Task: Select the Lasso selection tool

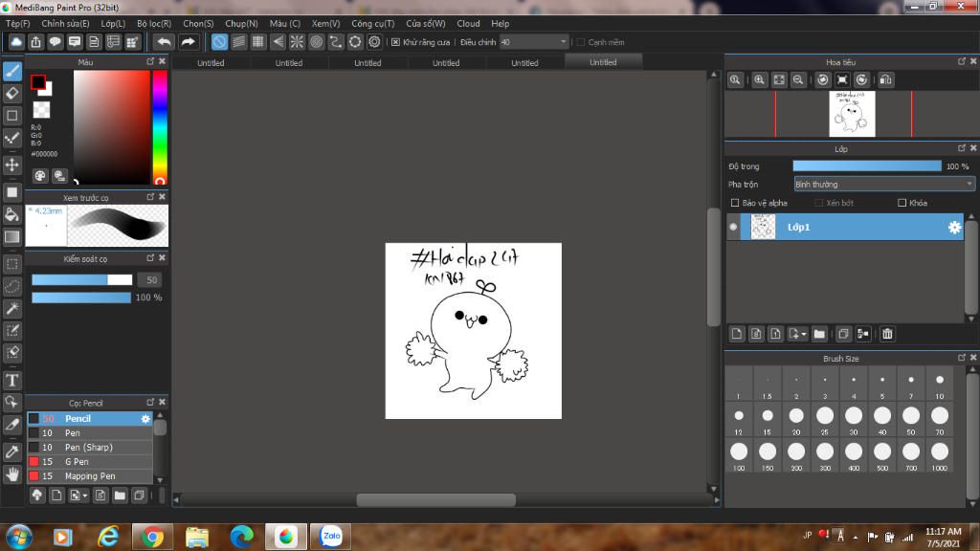Action: (x=12, y=286)
